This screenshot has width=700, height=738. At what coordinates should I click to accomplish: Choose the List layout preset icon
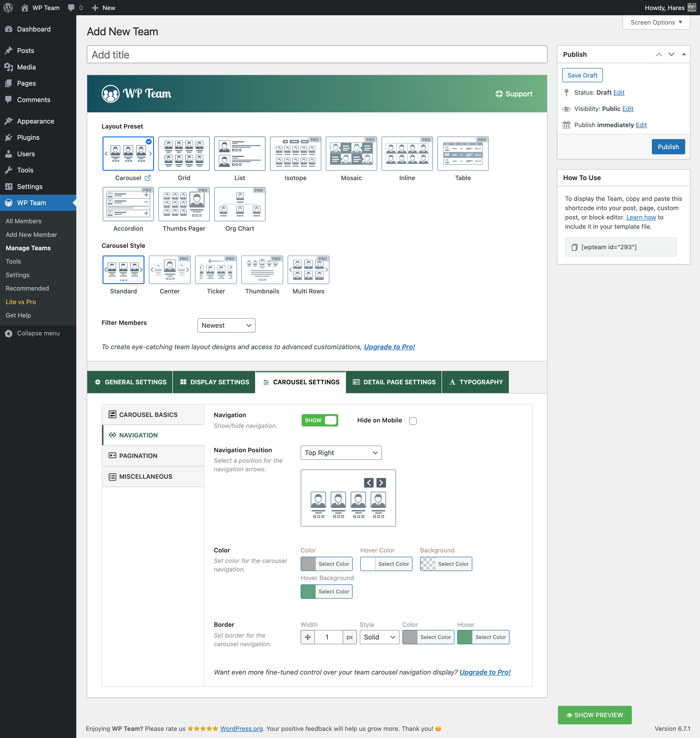coord(240,153)
